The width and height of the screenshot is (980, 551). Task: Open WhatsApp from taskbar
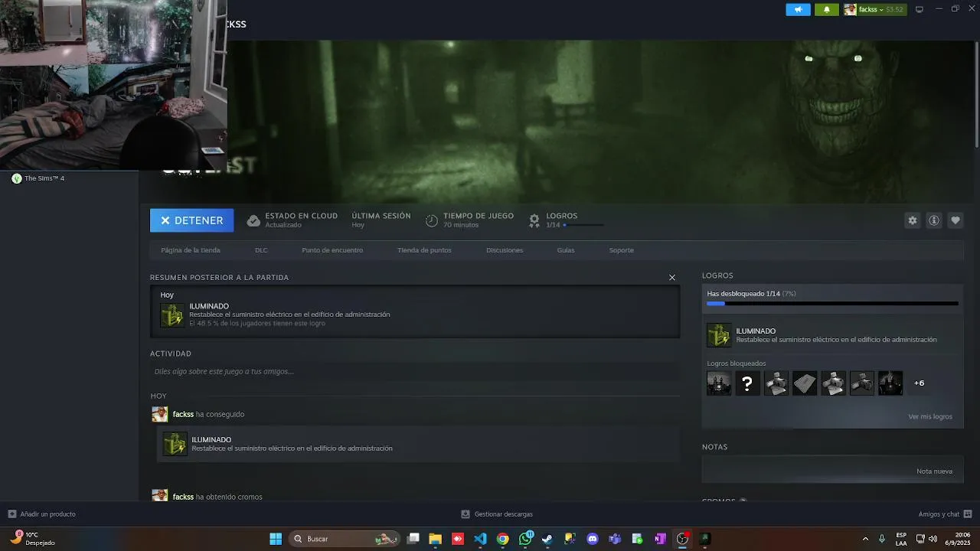click(x=525, y=539)
